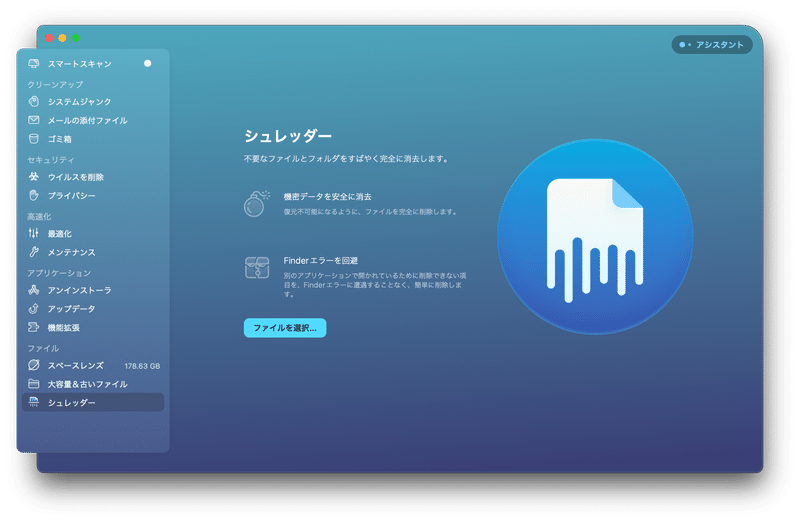The width and height of the screenshot is (800, 522).
Task: Go to ゴミ箱 module
Action: click(x=93, y=139)
